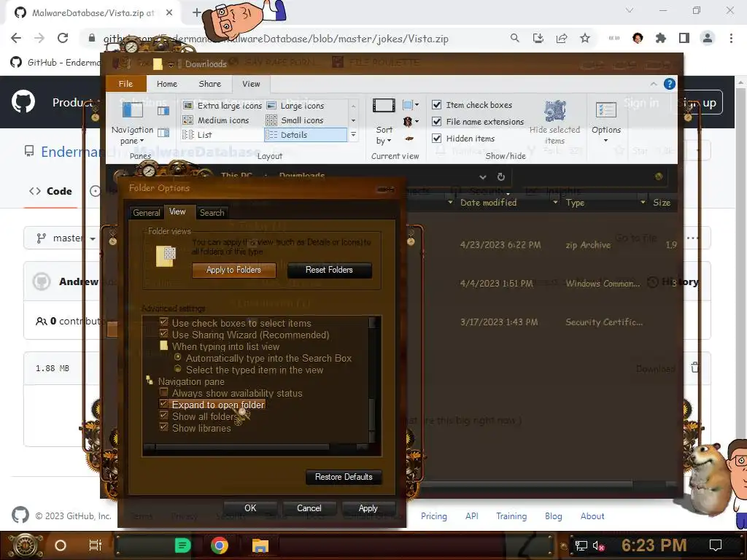The height and width of the screenshot is (560, 747).
Task: Click the Size column header
Action: pos(662,203)
